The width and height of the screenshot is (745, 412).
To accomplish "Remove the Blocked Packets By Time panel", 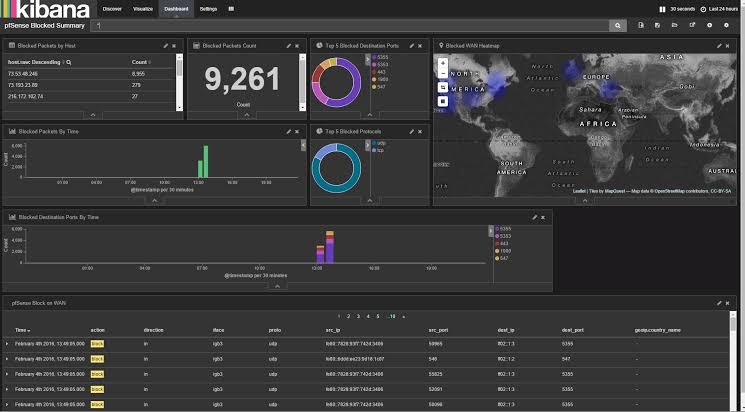I will coord(297,132).
